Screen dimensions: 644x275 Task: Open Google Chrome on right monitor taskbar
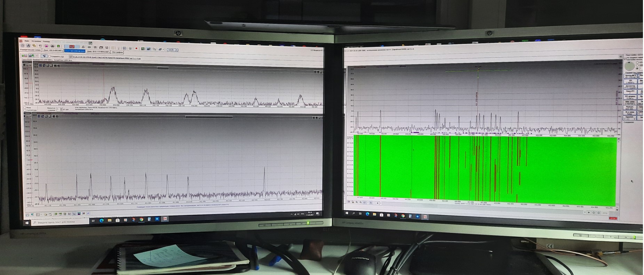pos(403,216)
